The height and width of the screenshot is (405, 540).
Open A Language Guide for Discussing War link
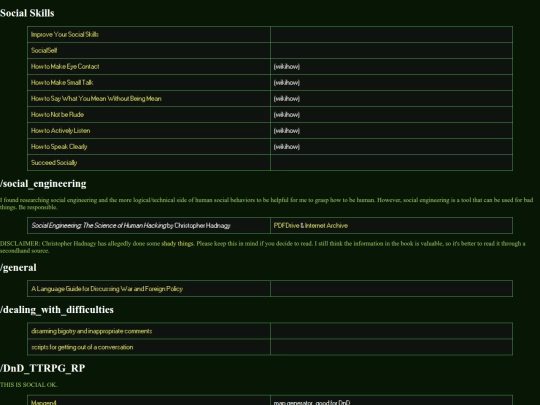coord(107,289)
